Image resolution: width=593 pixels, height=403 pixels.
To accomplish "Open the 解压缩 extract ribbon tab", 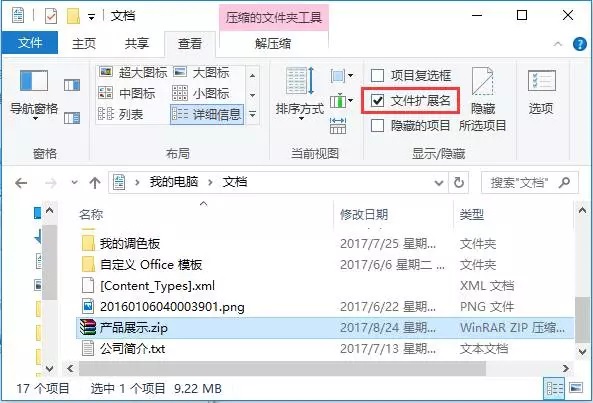I will tap(273, 43).
